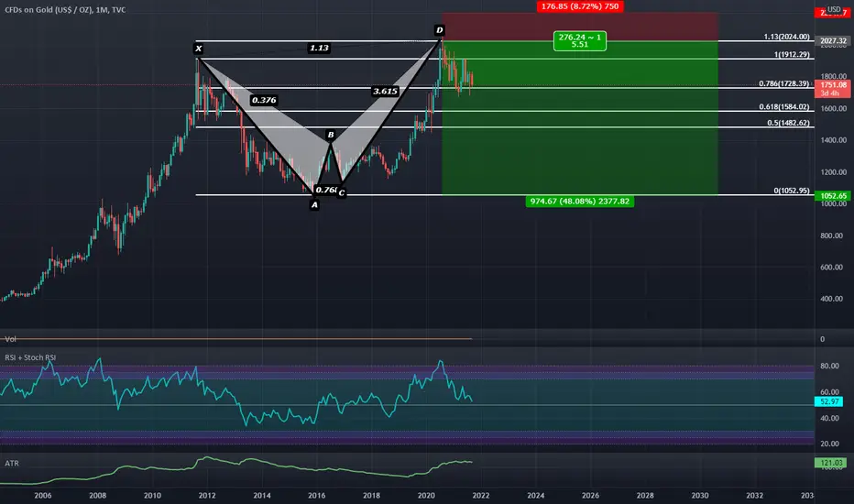Select the X point label of the pattern

tap(198, 49)
